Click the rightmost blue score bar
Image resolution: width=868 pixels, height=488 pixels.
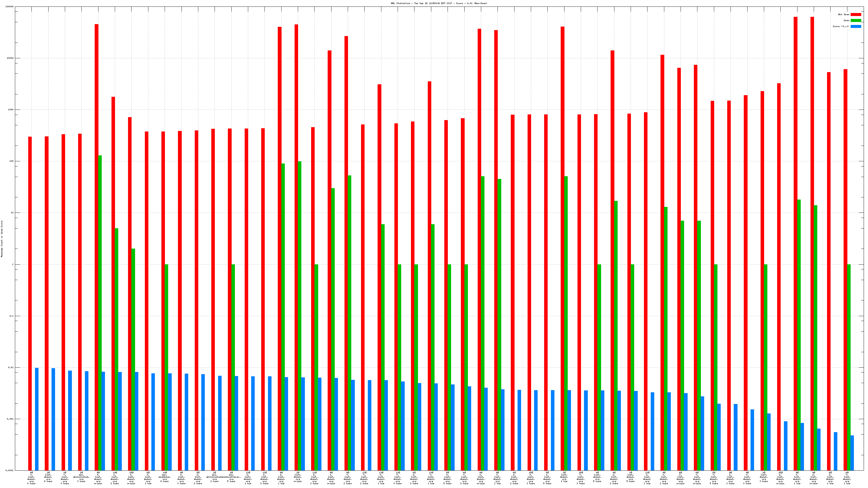pos(852,453)
